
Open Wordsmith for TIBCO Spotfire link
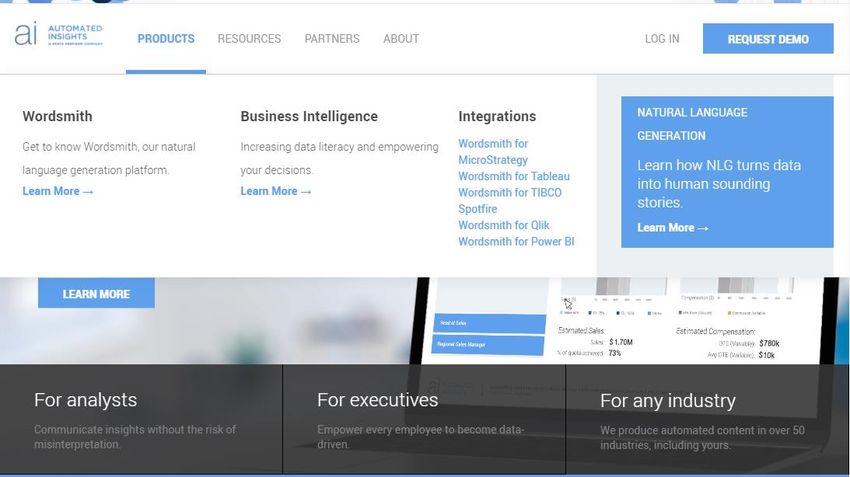(x=510, y=201)
